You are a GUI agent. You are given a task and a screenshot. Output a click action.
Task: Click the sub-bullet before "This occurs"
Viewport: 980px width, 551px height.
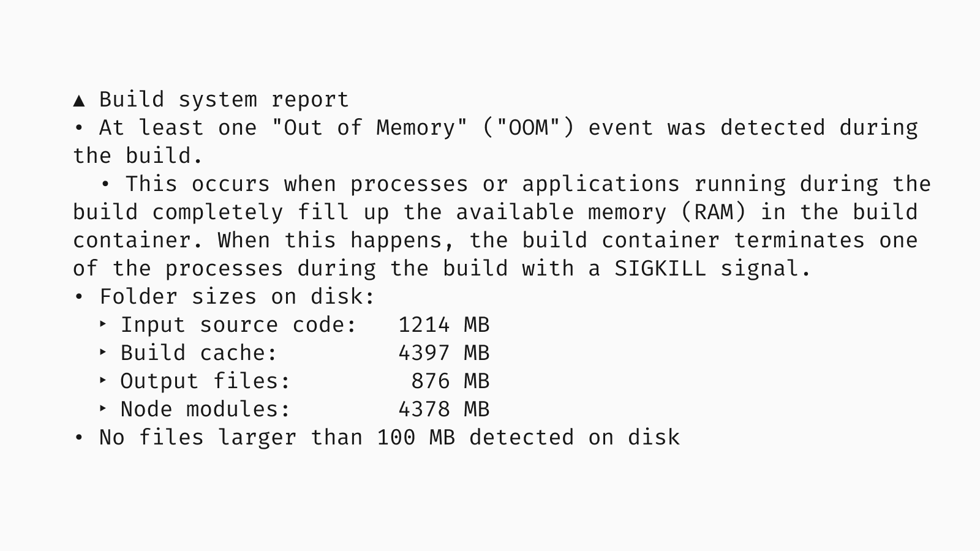tap(105, 184)
